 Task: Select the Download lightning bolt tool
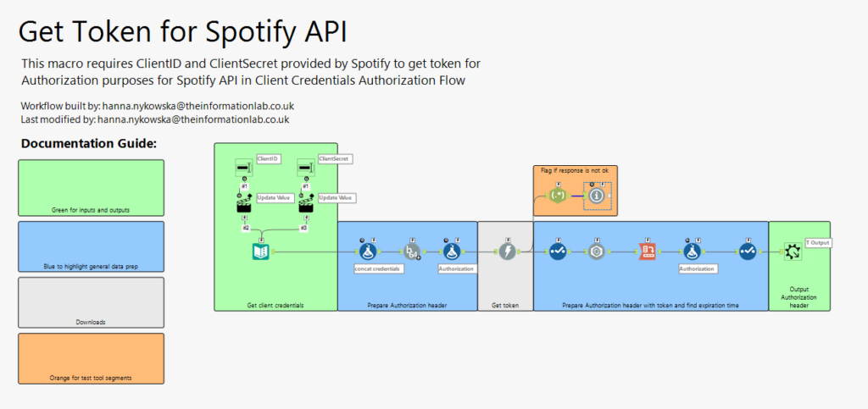[x=507, y=252]
